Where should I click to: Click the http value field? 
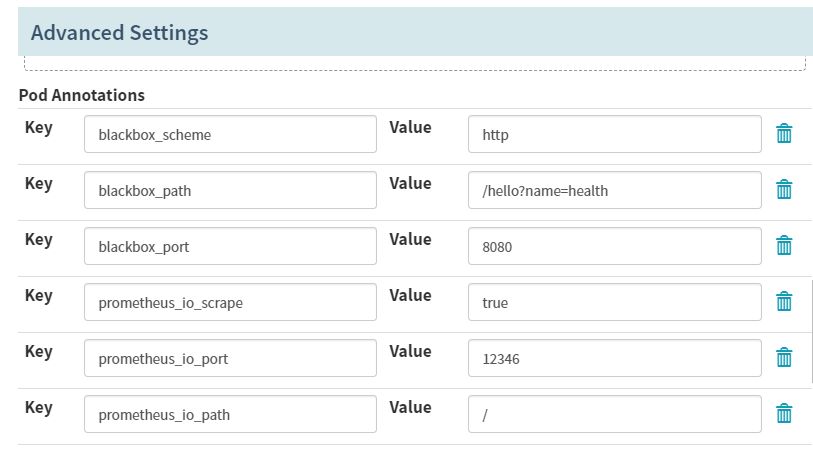614,134
